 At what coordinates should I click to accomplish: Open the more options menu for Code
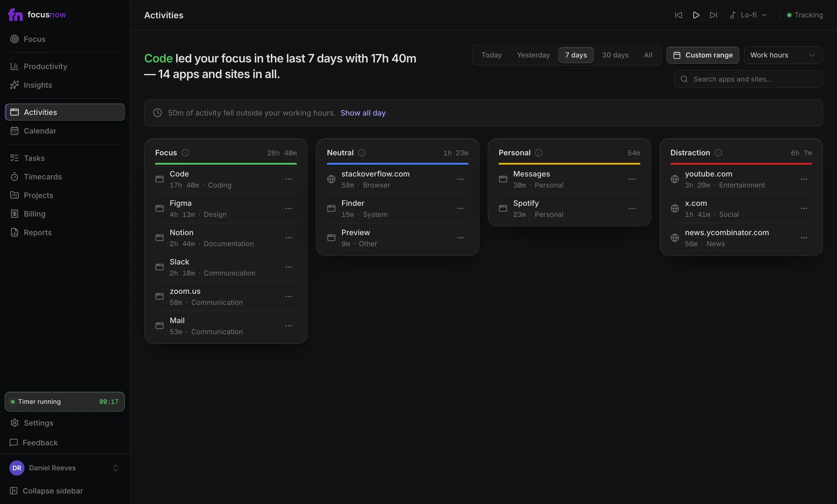(289, 179)
